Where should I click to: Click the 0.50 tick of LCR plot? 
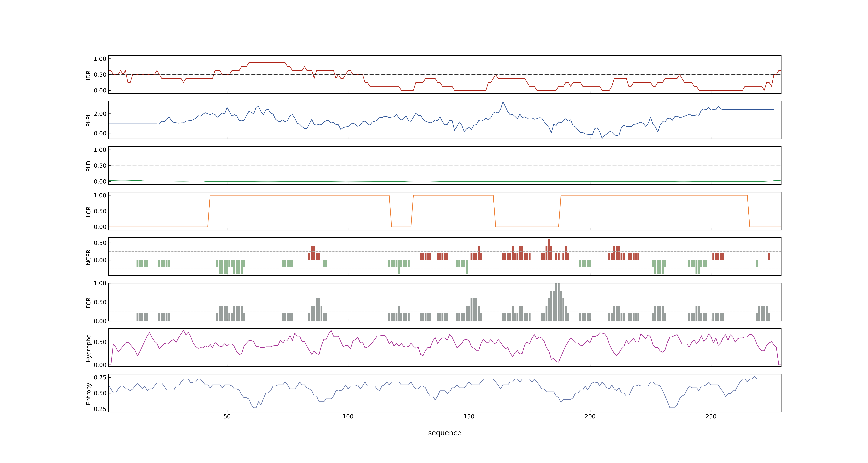point(100,211)
